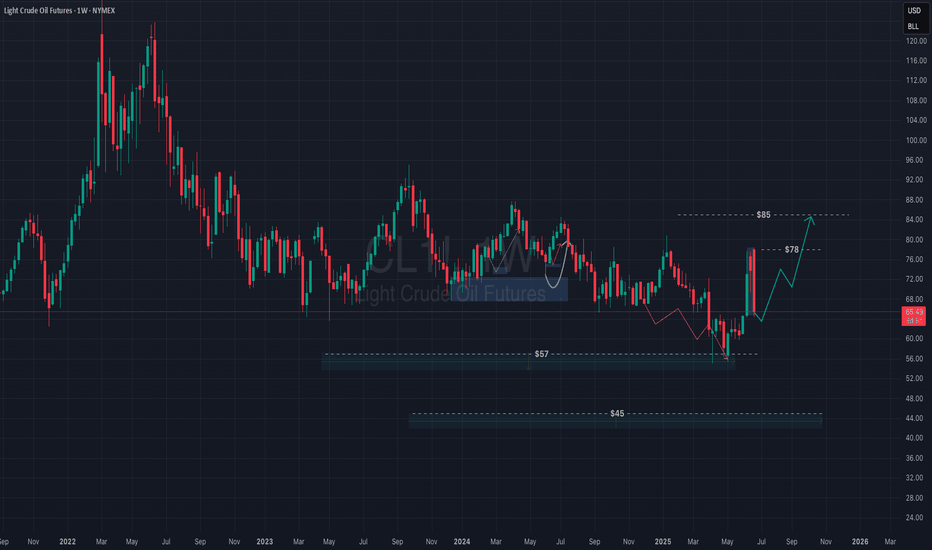Screen dimensions: 932x550
Task: Click the 2025 year label on time axis
Action: point(663,542)
